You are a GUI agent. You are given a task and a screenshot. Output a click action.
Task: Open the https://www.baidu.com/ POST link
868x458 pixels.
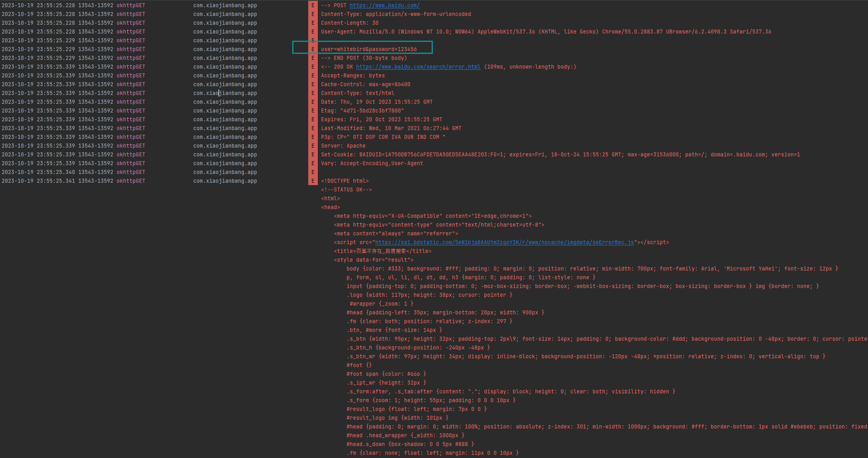tap(384, 6)
